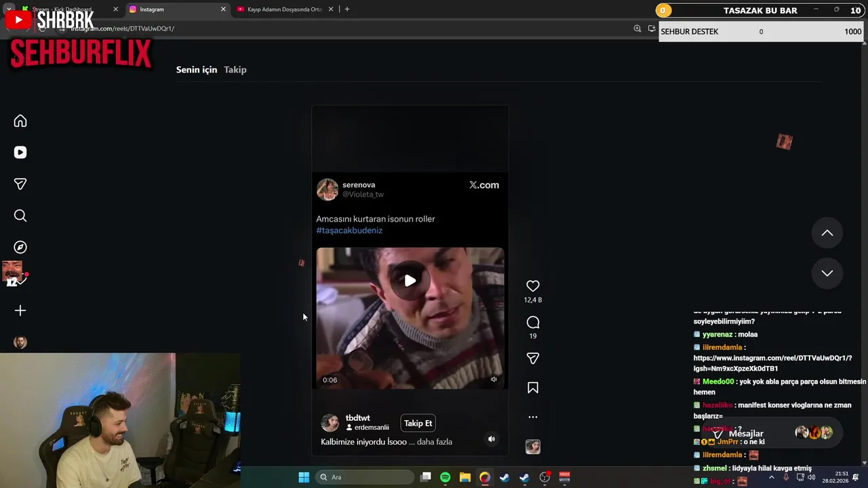The height and width of the screenshot is (488, 868).
Task: Close the Instagram browser tab
Action: click(x=223, y=9)
